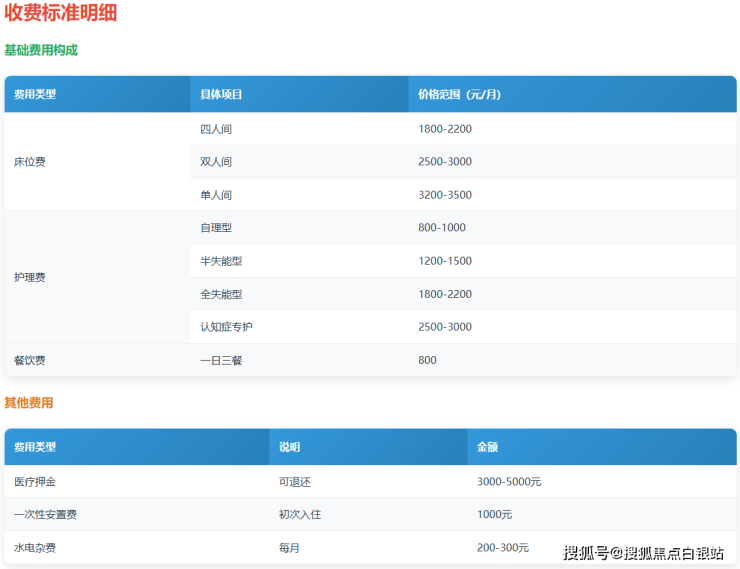740x569 pixels.
Task: Click the 可退还 description cell
Action: (x=294, y=482)
